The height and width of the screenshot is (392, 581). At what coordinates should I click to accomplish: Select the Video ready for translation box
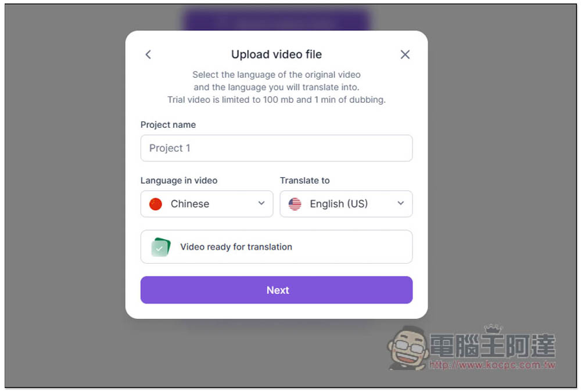coord(277,247)
